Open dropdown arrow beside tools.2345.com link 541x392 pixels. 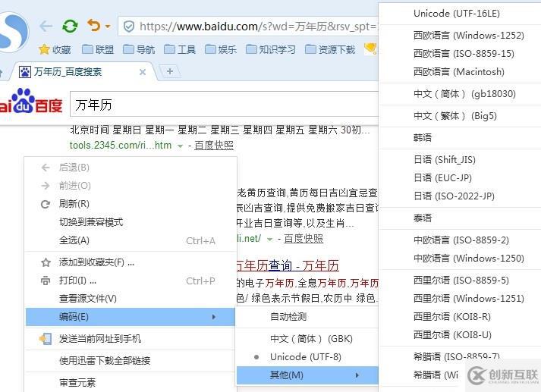pyautogui.click(x=180, y=146)
